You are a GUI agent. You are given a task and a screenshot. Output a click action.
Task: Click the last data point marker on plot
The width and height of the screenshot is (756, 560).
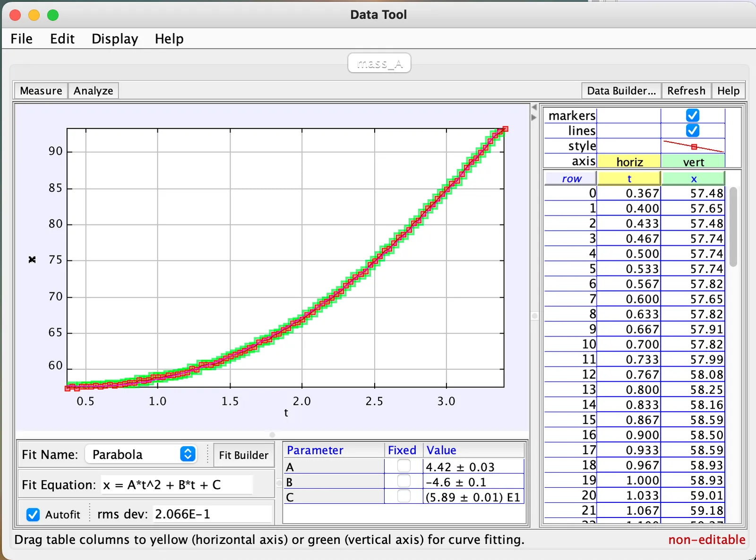tap(505, 129)
